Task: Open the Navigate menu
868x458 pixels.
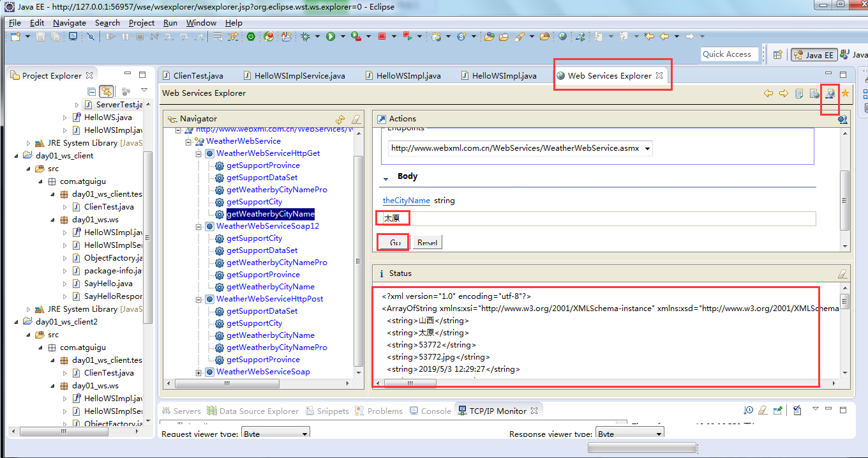Action: coord(69,22)
